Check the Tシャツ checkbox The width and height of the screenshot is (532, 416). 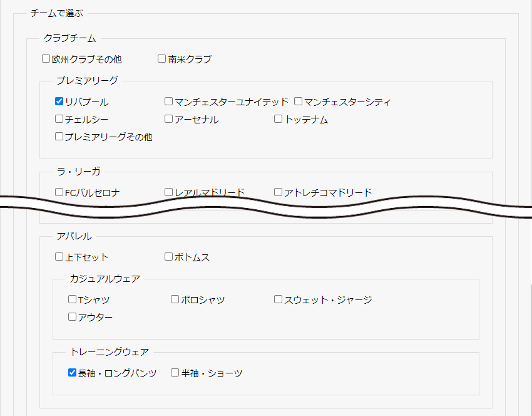click(72, 299)
